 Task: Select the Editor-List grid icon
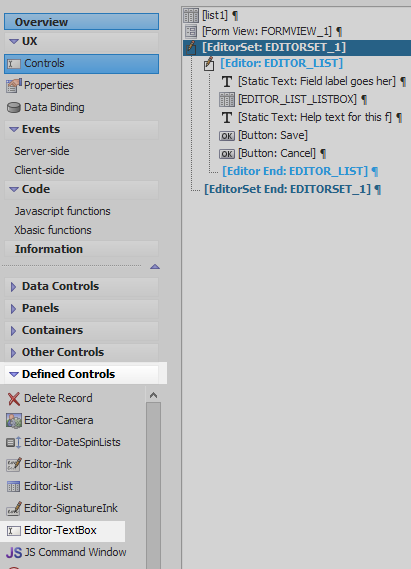click(x=14, y=486)
